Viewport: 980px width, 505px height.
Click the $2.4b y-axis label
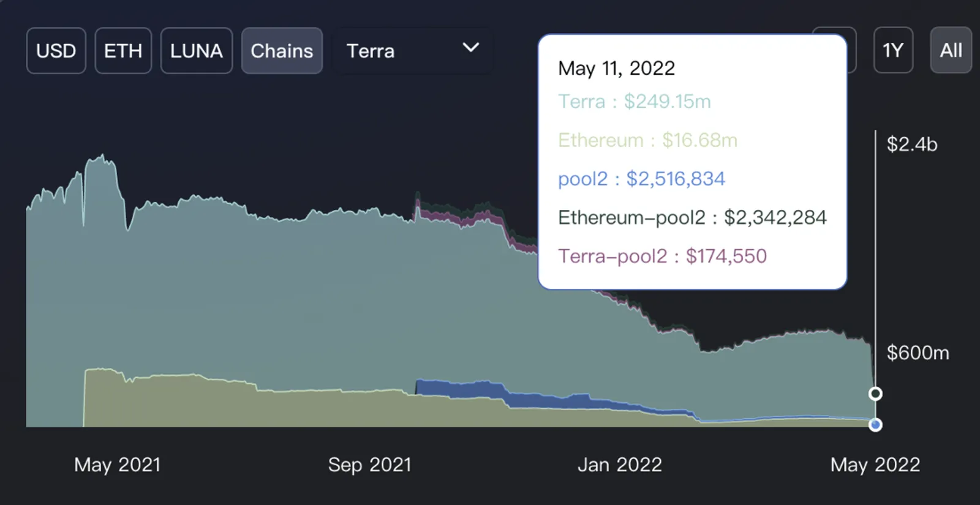[x=912, y=144]
